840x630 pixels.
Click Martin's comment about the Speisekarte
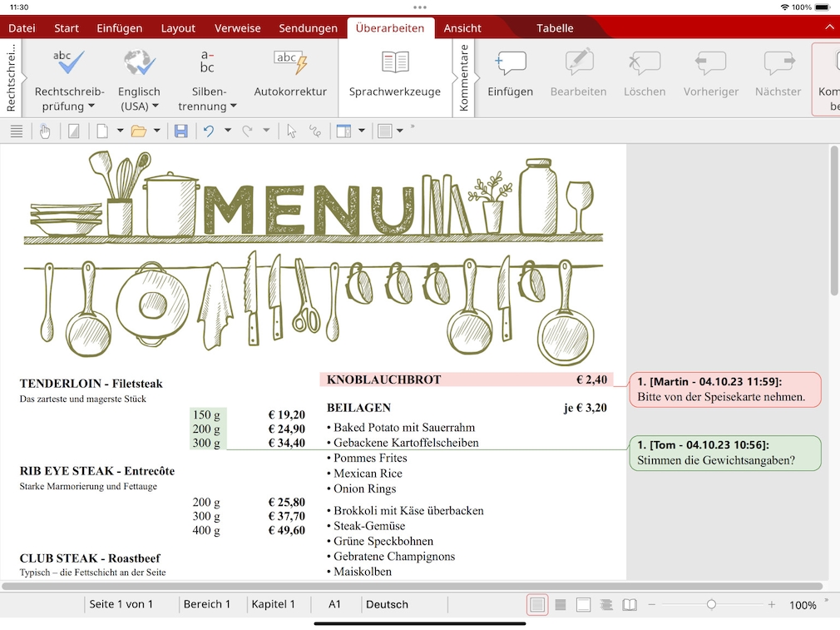click(724, 389)
